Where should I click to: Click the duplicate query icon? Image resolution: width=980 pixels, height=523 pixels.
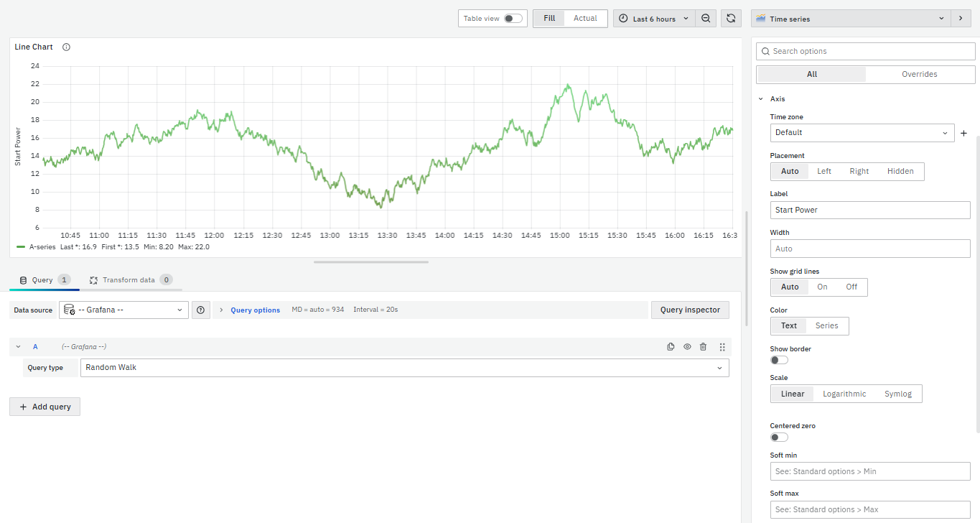click(x=671, y=347)
